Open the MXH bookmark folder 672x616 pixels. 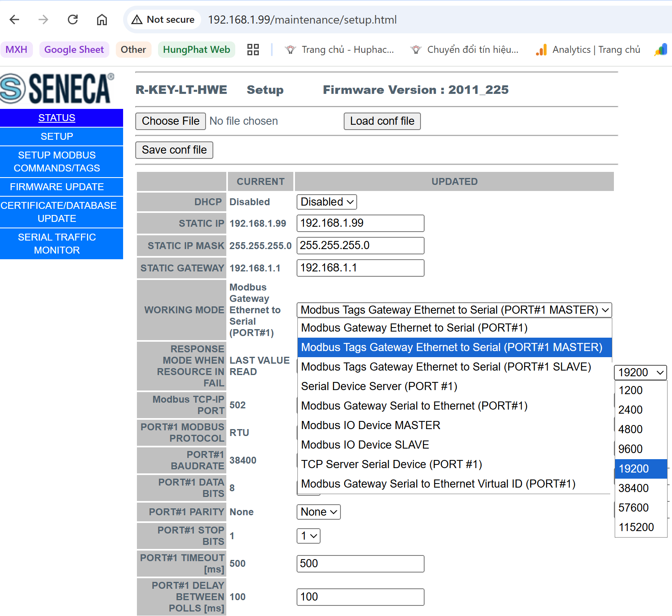(16, 50)
